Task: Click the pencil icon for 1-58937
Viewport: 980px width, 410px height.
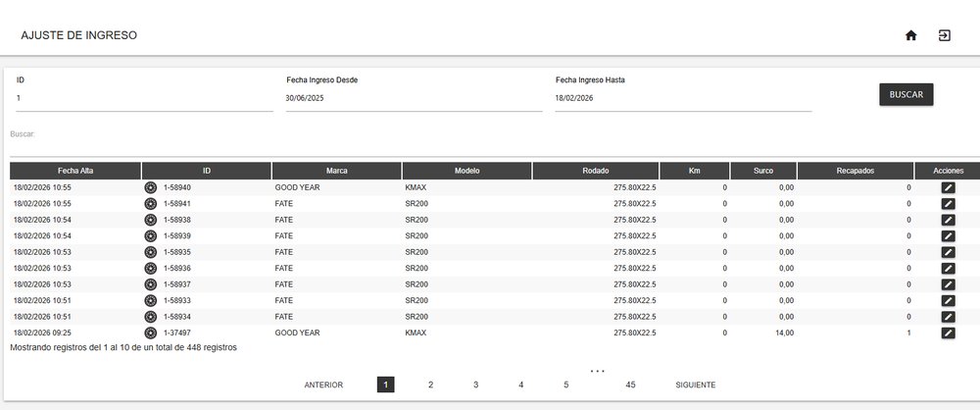Action: (x=948, y=284)
